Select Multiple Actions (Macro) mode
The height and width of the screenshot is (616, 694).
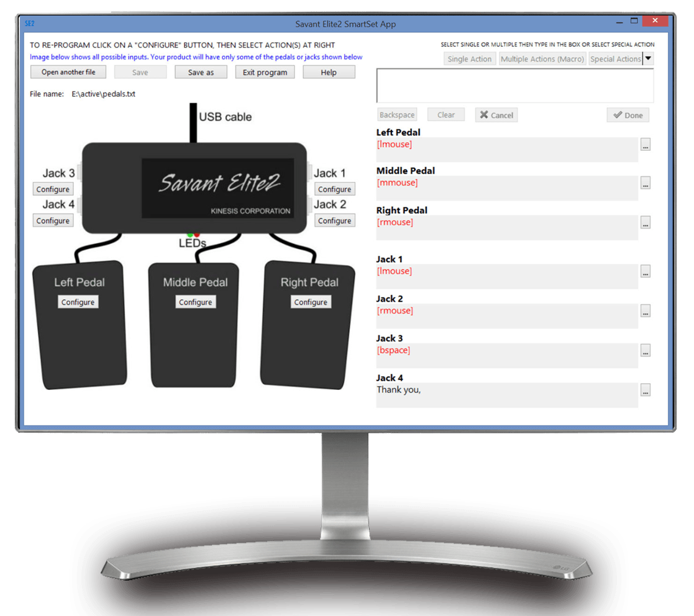pos(542,59)
